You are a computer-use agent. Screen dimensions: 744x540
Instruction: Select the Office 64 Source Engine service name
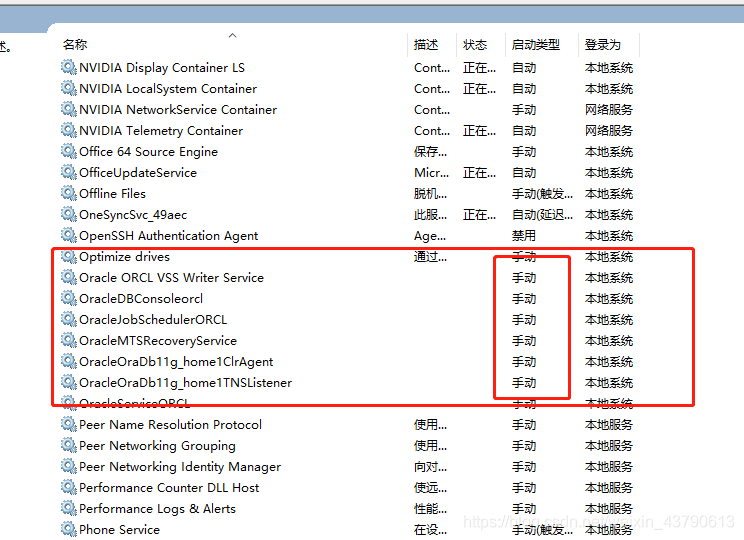coord(149,152)
